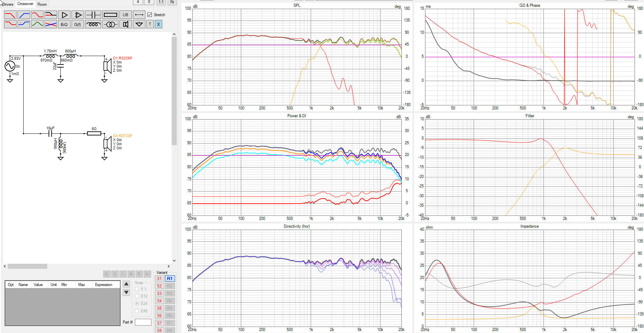Select the red S-curve filter block icon

(37, 15)
